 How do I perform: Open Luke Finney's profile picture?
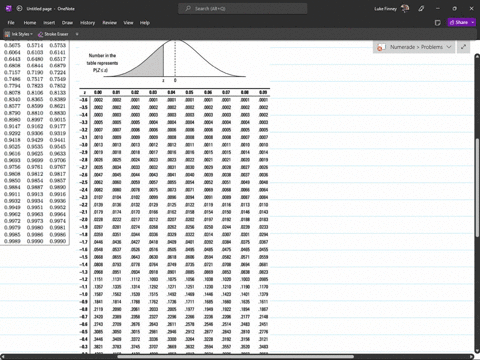405,8
